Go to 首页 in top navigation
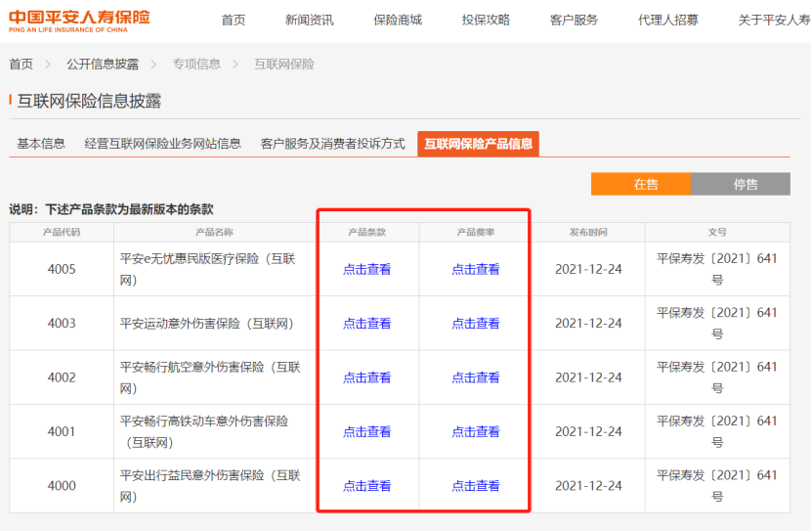Screen dimensions: 812x532 pos(233,21)
